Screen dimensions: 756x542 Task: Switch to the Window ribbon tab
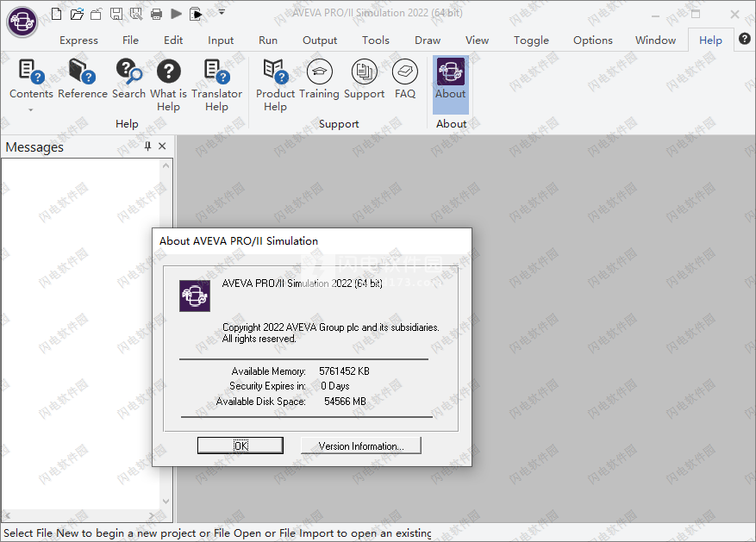click(655, 40)
